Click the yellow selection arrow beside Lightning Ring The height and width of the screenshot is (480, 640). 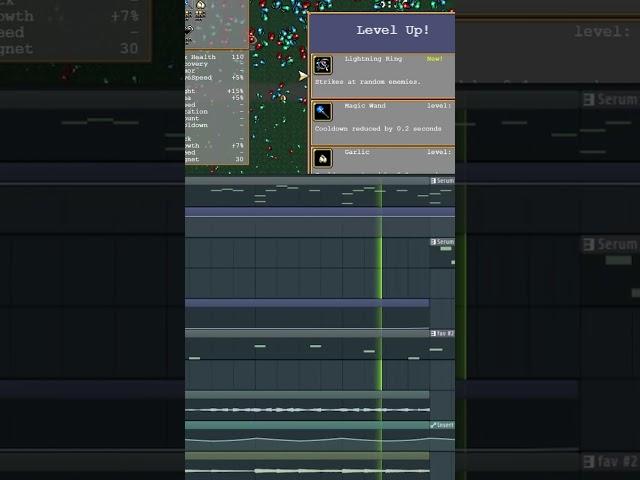click(302, 76)
